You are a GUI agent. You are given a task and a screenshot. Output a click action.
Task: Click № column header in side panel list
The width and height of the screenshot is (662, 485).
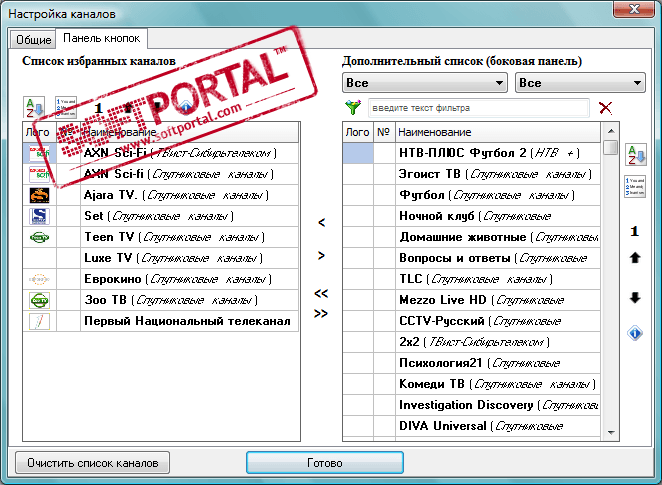[385, 132]
